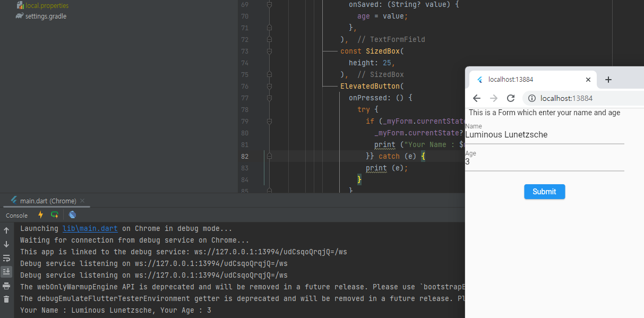Collapse code fold at line 76
Viewport: 644px width, 318px height.
(269, 86)
